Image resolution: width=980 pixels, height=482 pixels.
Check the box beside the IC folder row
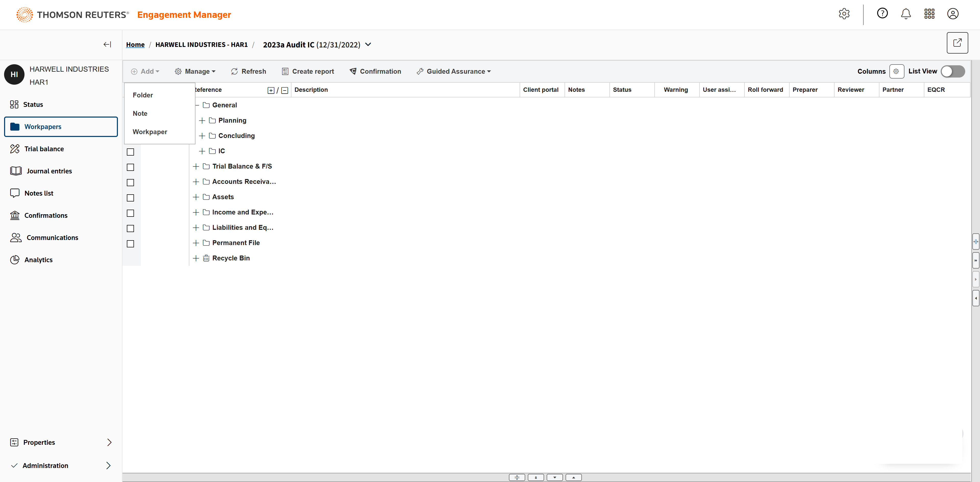pyautogui.click(x=130, y=152)
